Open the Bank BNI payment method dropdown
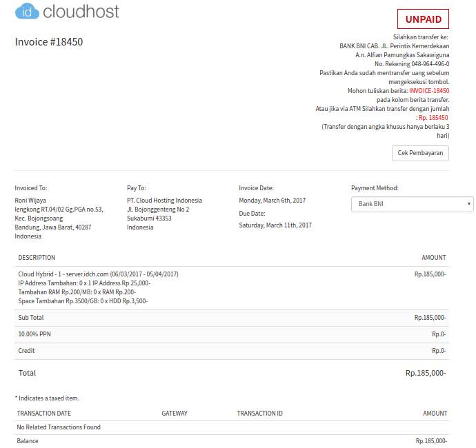Viewport: 476px width, 448px height. [412, 204]
